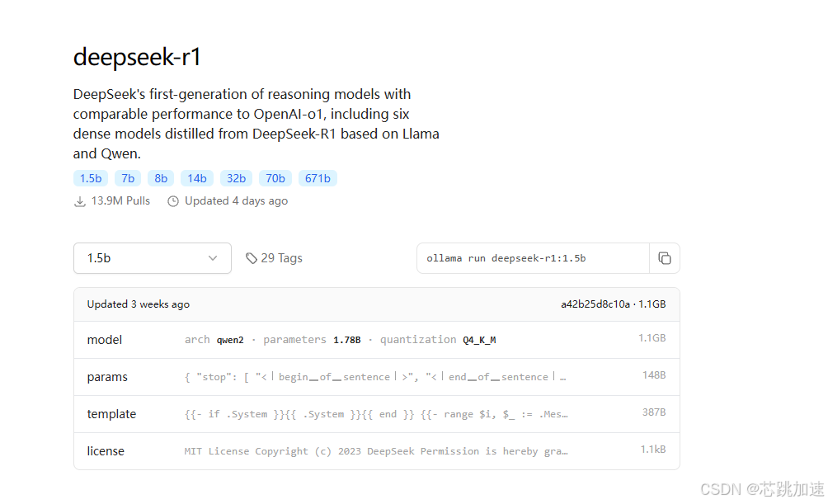Screen dimensions: 828x504
Task: Choose the 70b model tag
Action: [275, 178]
